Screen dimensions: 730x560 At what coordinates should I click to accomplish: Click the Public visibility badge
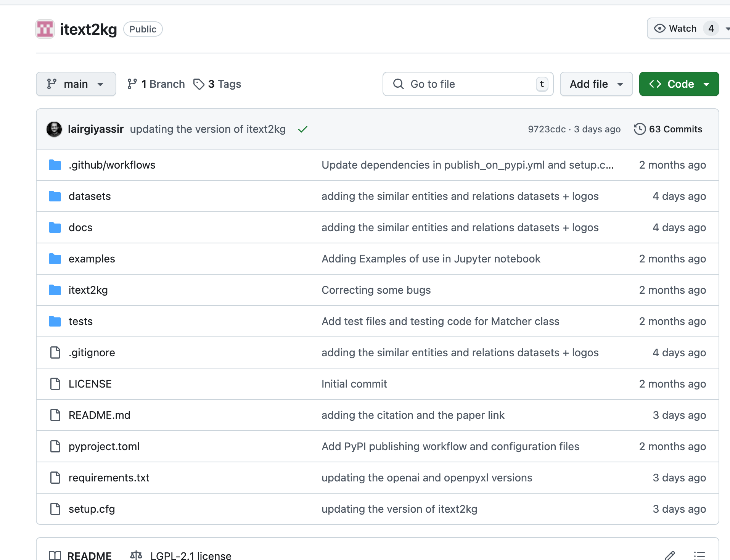click(143, 29)
